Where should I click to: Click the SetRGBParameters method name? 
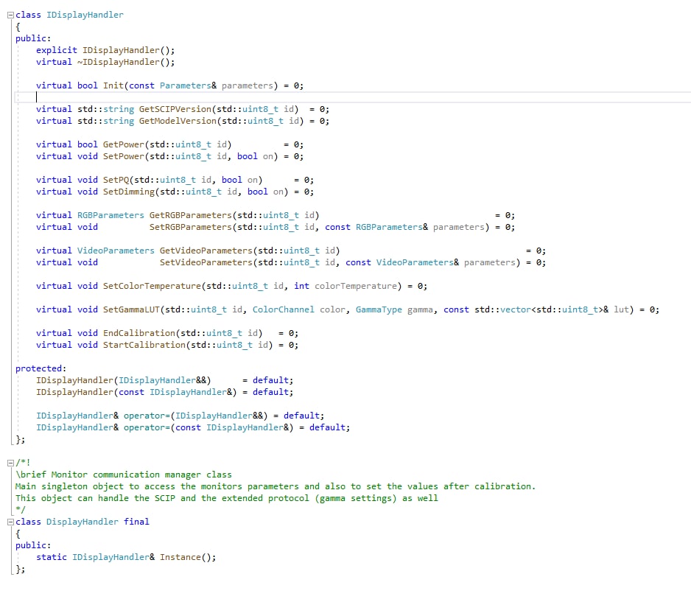[x=190, y=227]
